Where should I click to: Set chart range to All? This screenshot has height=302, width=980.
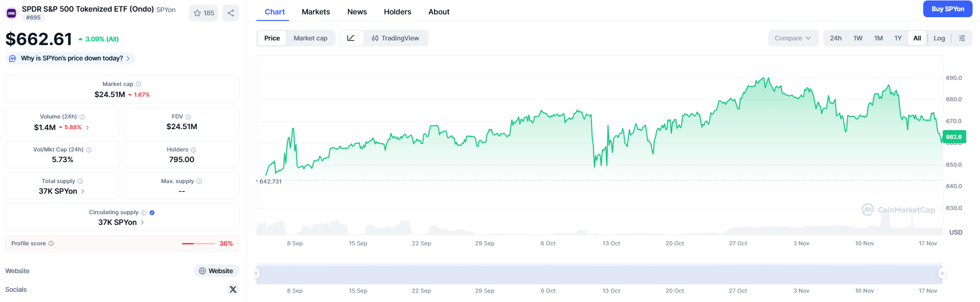click(917, 38)
